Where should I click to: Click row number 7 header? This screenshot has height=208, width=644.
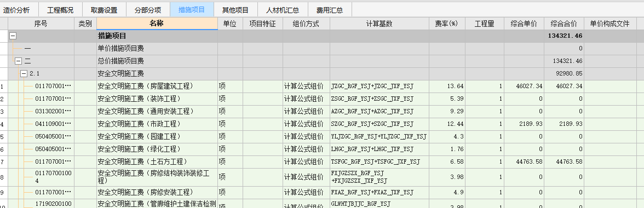tap(4, 161)
